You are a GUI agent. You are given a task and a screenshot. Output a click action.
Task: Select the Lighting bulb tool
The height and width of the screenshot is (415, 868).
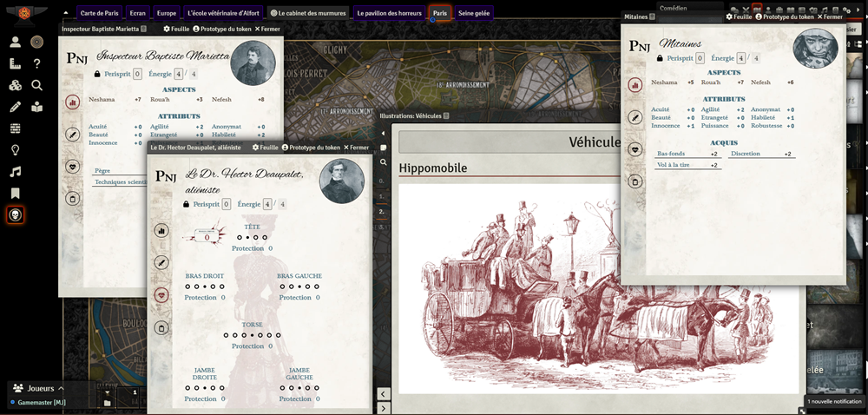click(x=16, y=150)
